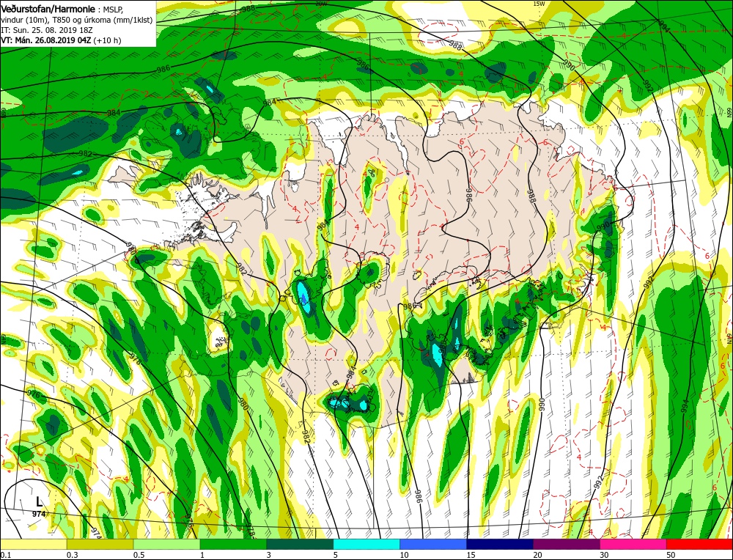Click the "0.3" legend tick label
This screenshot has height=560, width=733.
(72, 554)
